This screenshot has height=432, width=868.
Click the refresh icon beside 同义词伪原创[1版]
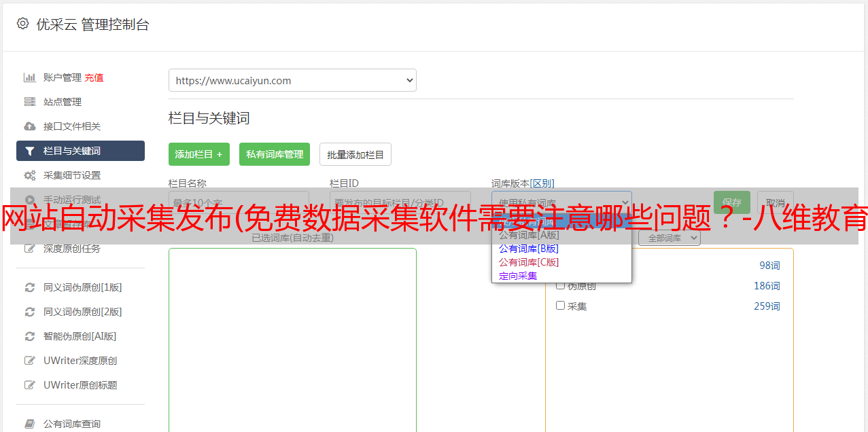30,287
